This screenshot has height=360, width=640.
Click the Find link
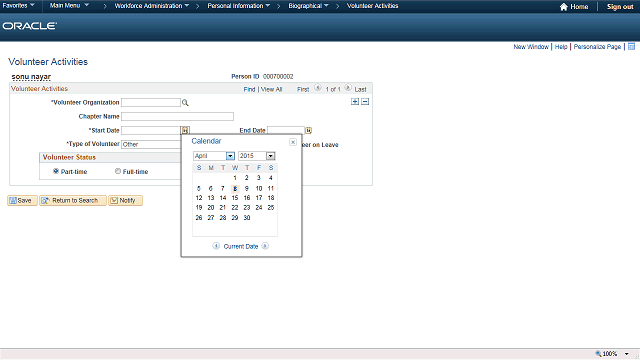click(249, 89)
